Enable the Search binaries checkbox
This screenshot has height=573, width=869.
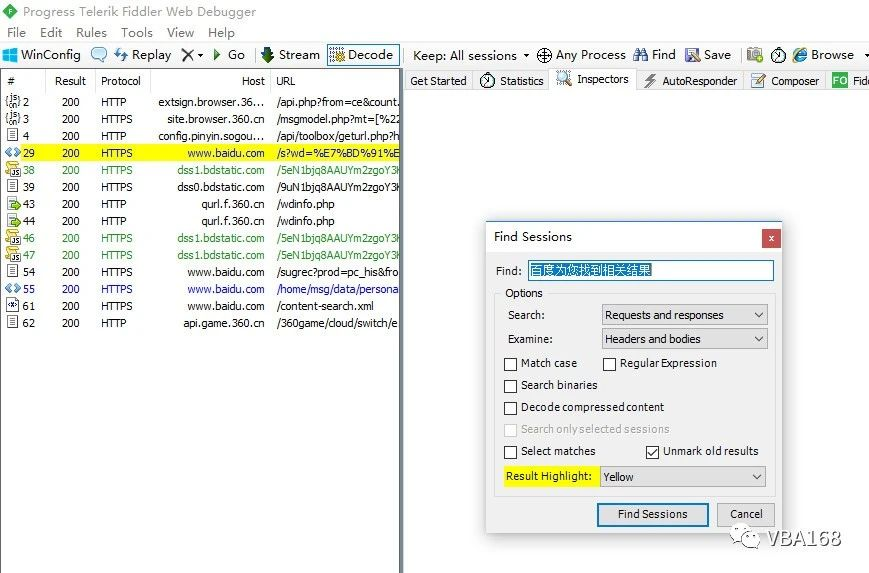coord(510,386)
